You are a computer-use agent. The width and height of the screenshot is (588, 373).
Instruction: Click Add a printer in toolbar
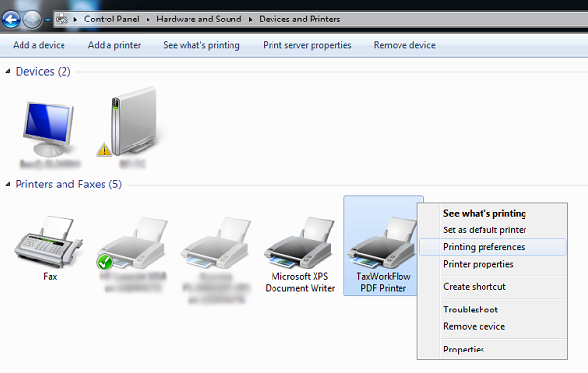click(x=114, y=45)
